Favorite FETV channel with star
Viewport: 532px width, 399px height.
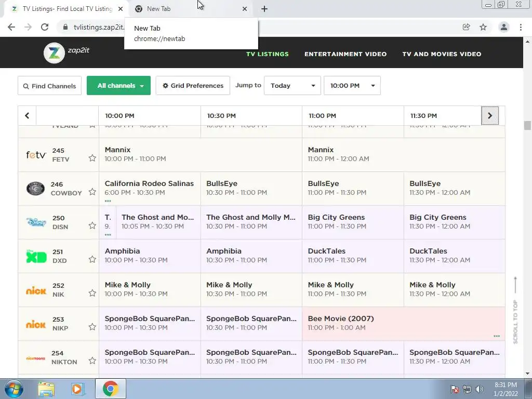pyautogui.click(x=92, y=158)
